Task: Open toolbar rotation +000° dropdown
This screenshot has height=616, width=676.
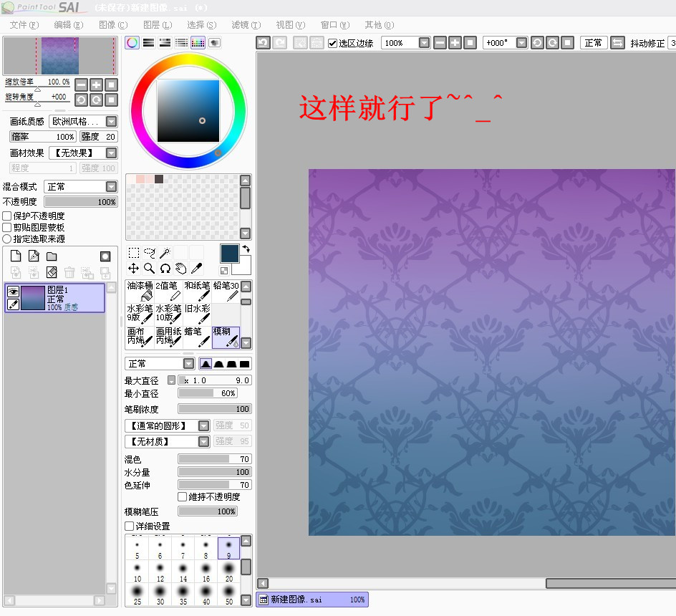Action: pos(521,43)
